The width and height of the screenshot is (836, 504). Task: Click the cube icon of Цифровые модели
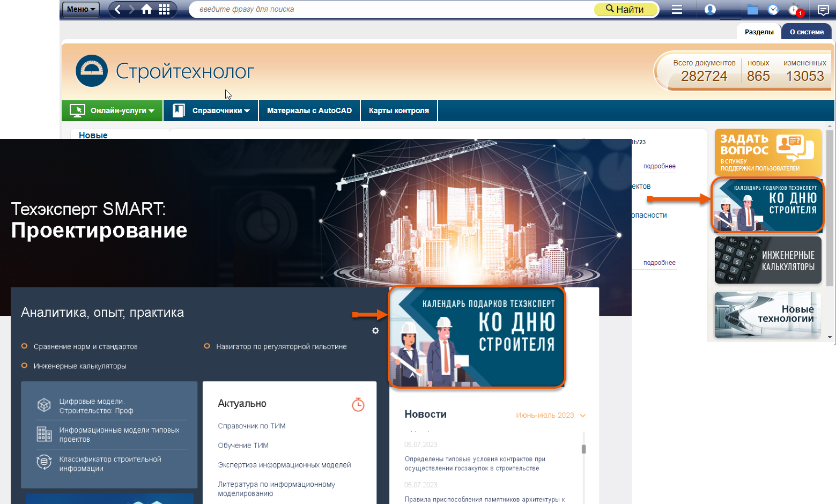pos(44,405)
